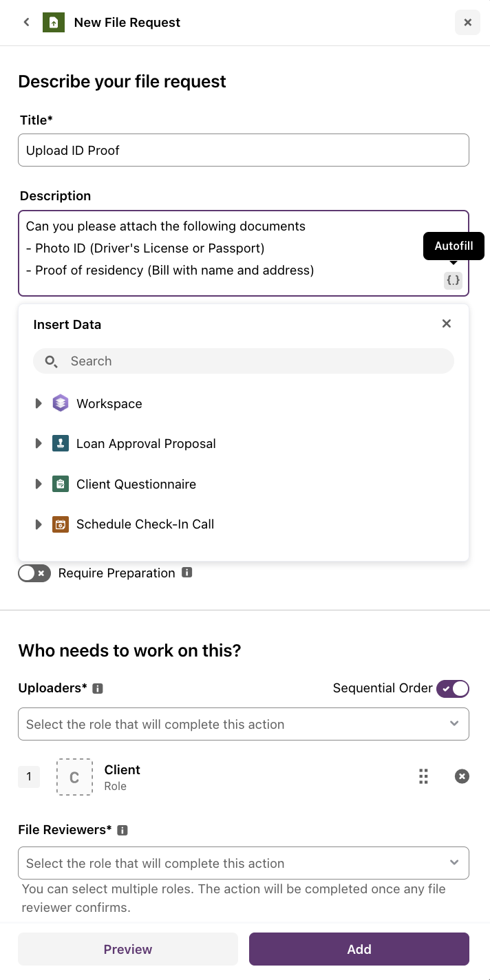
Task: Open the Uploaders role dropdown
Action: pos(244,724)
